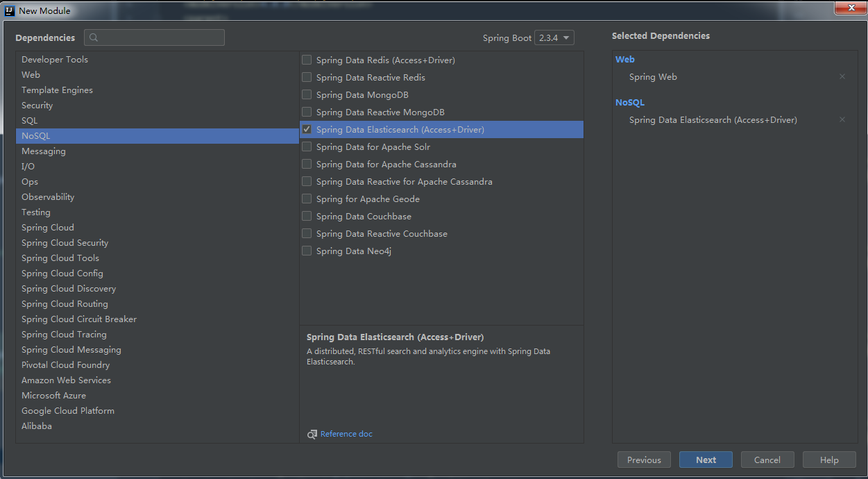The height and width of the screenshot is (479, 868).
Task: Select Google Cloud Platform category
Action: (x=157, y=411)
